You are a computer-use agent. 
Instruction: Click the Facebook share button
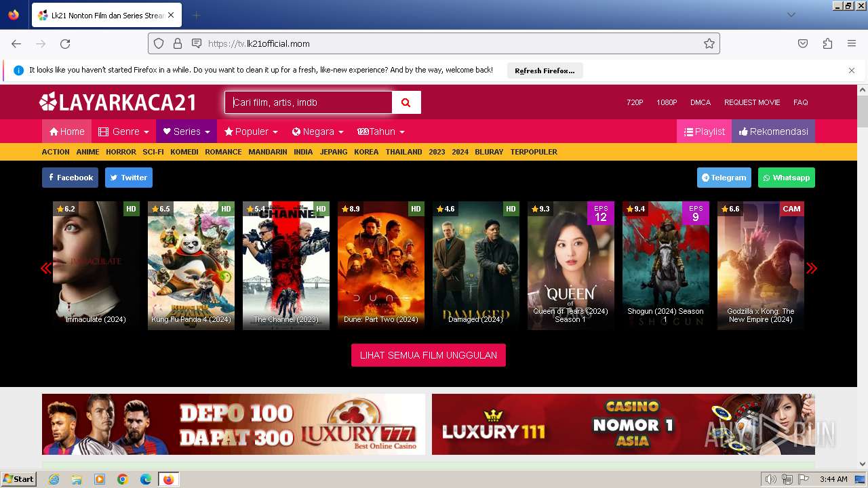coord(70,178)
